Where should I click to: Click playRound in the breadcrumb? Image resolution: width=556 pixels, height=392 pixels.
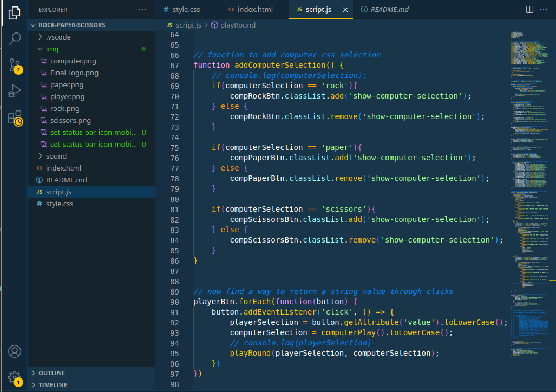[x=238, y=25]
